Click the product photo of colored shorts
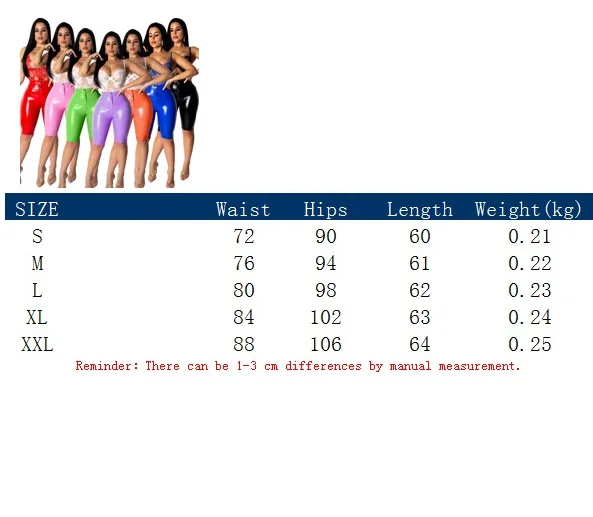 pyautogui.click(x=109, y=102)
